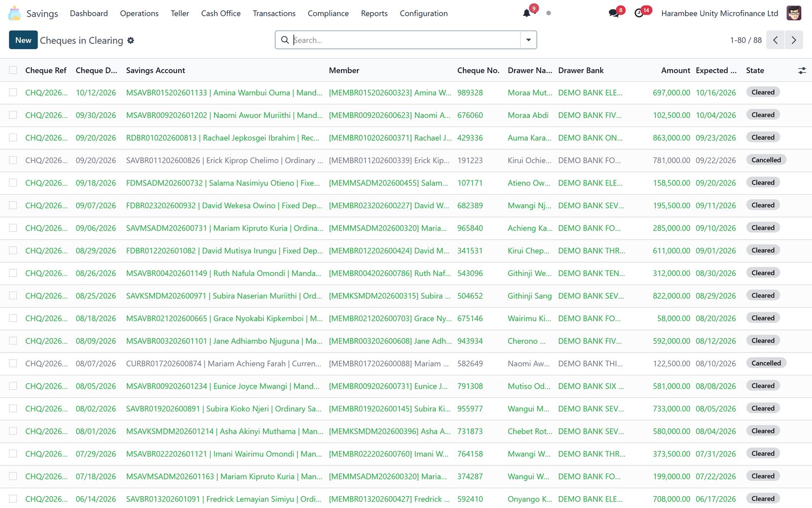812x508 pixels.
Task: Open the notifications bell icon
Action: pos(527,13)
